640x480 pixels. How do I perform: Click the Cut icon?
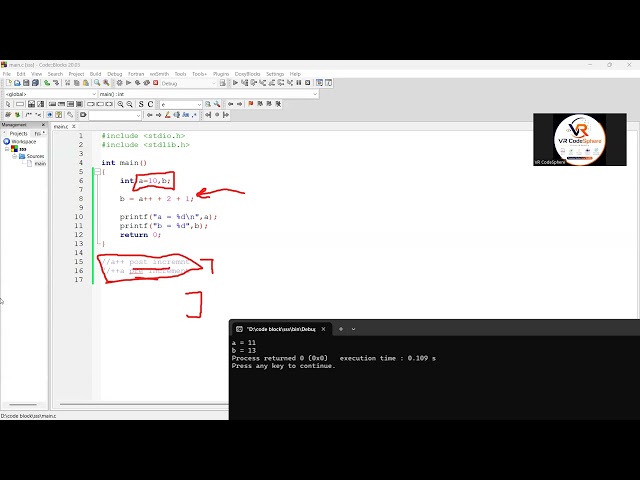(68, 83)
